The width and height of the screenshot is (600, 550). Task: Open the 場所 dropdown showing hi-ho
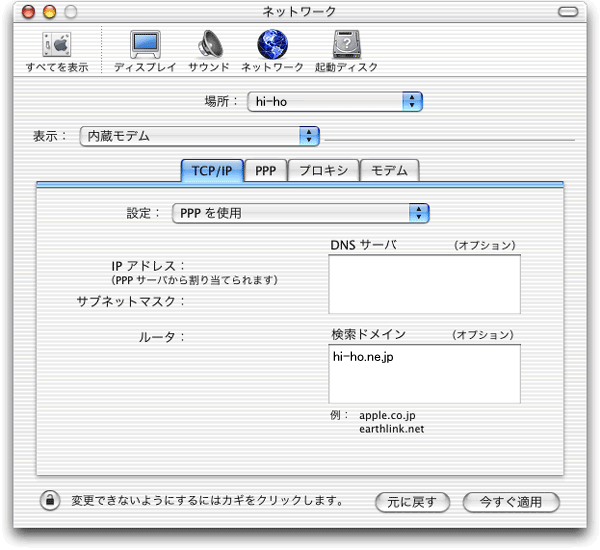(335, 101)
